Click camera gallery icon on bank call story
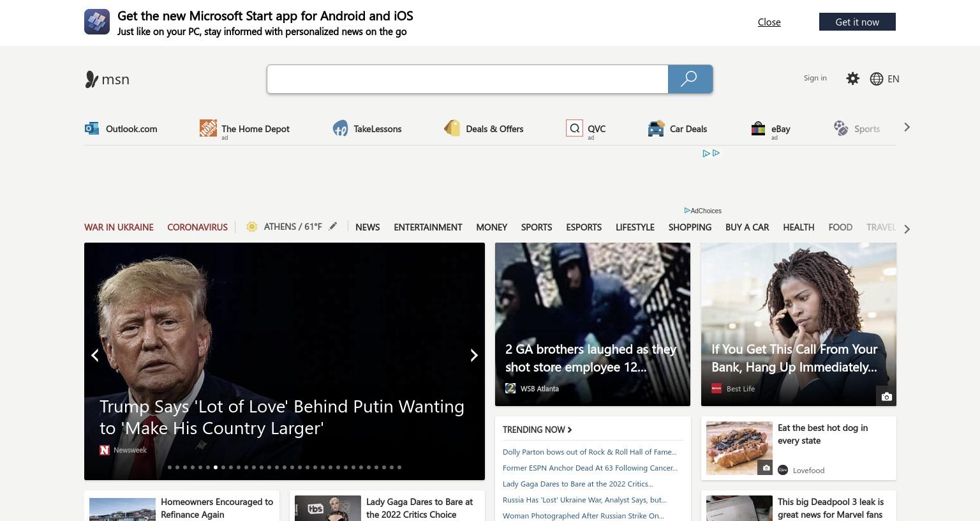This screenshot has height=521, width=980. pyautogui.click(x=886, y=396)
